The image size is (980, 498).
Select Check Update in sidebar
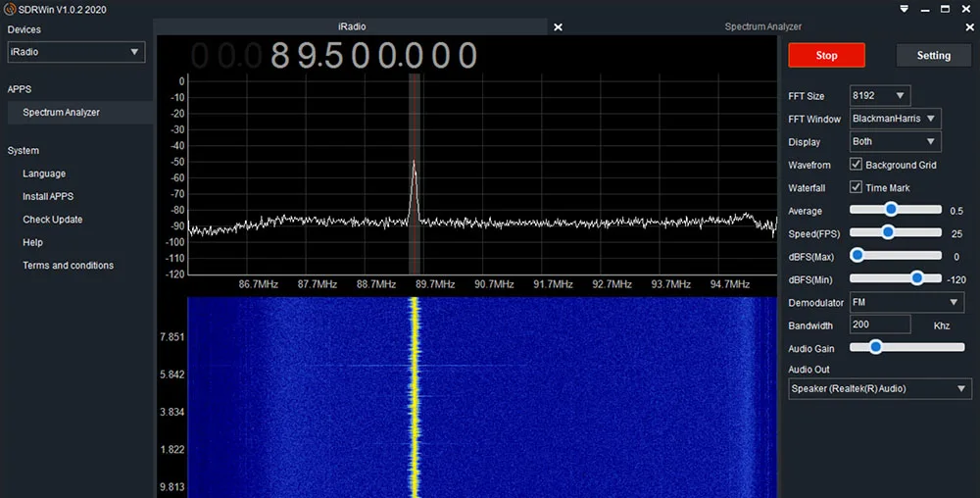point(53,220)
